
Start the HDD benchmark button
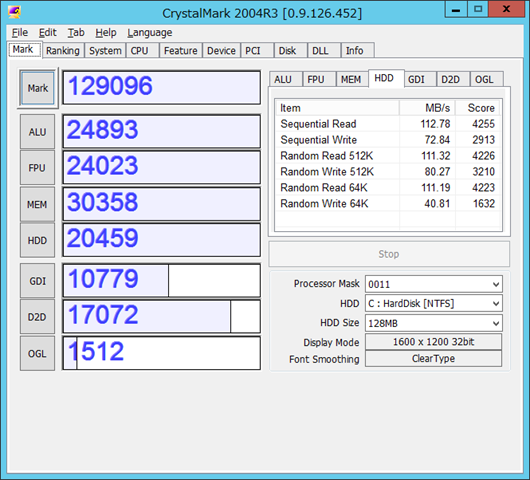[37, 240]
